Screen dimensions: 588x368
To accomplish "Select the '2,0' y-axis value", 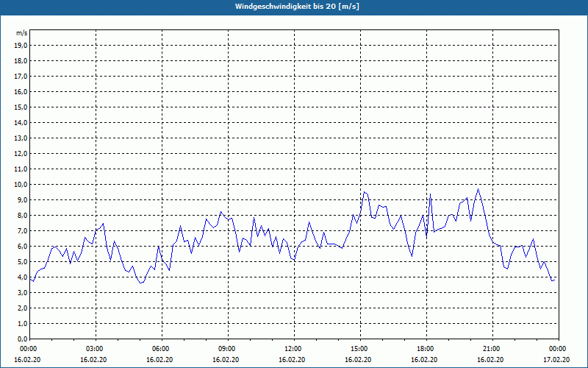I will 23,308.
